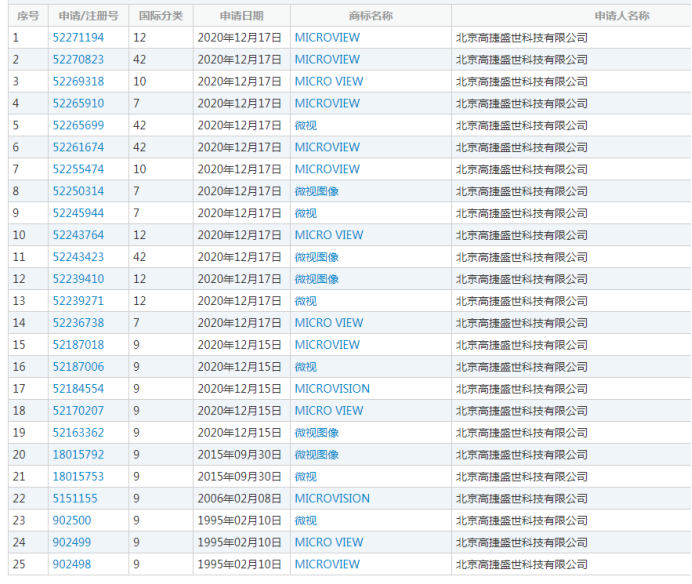Open application number 52239410
692x584 pixels.
pos(78,279)
